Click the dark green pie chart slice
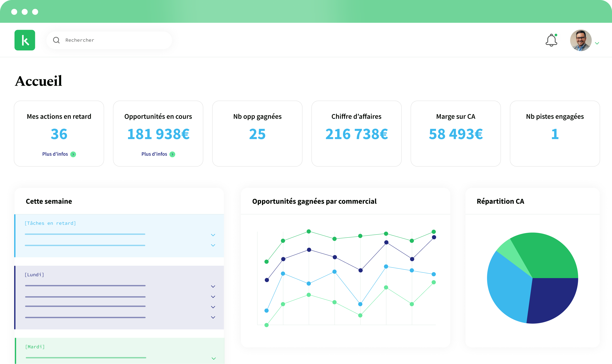Screen dimensions: 612x364 547,255
